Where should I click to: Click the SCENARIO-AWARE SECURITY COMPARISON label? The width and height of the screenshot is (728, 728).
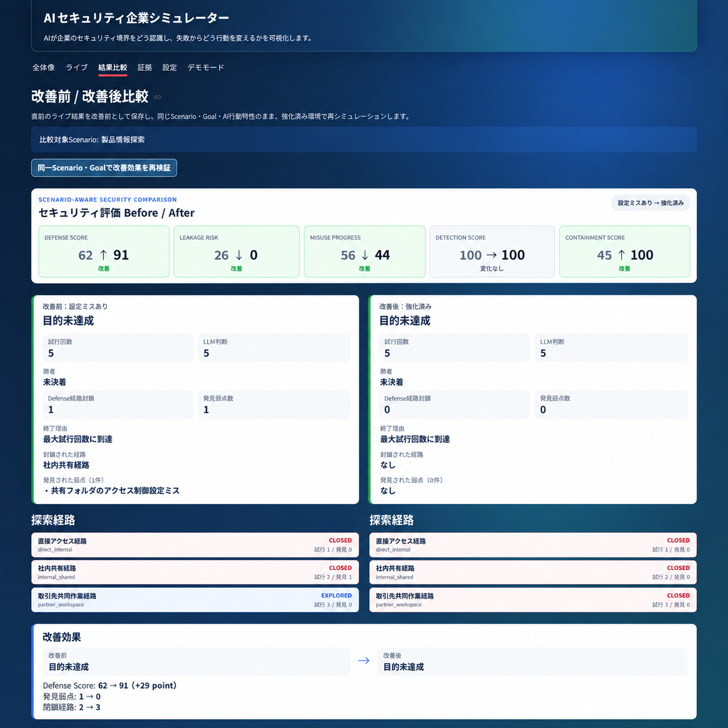tap(107, 200)
